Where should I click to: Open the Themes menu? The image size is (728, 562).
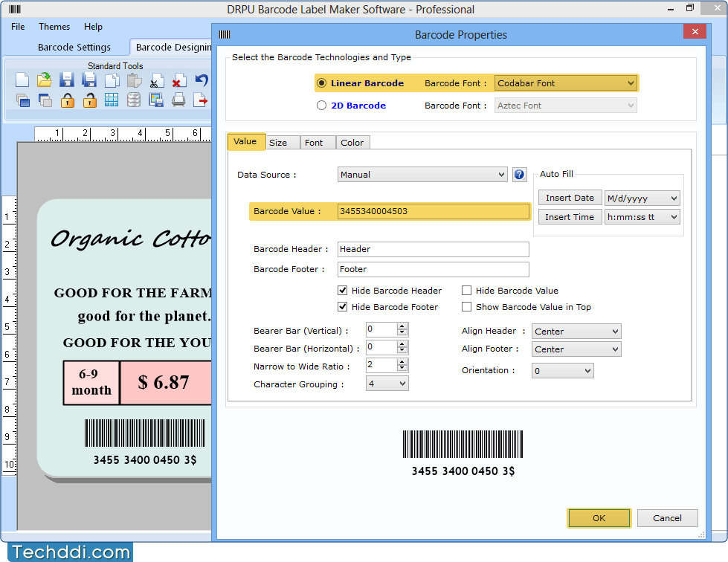click(54, 27)
